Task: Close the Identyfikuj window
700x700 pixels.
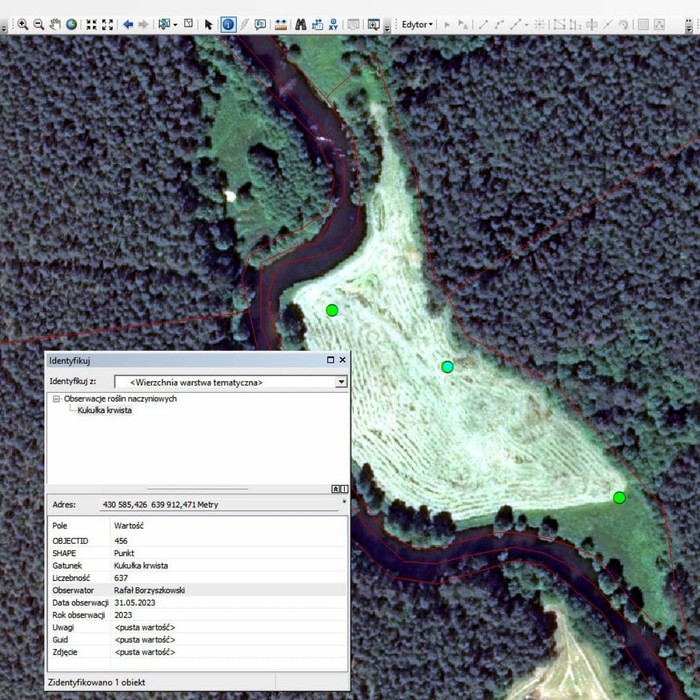Action: point(343,360)
